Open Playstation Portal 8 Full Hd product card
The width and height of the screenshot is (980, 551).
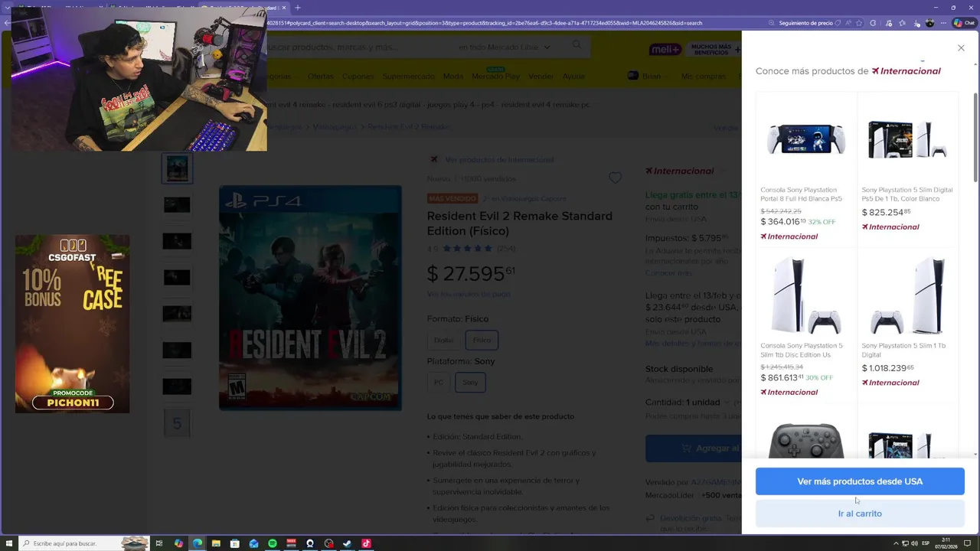pyautogui.click(x=806, y=168)
